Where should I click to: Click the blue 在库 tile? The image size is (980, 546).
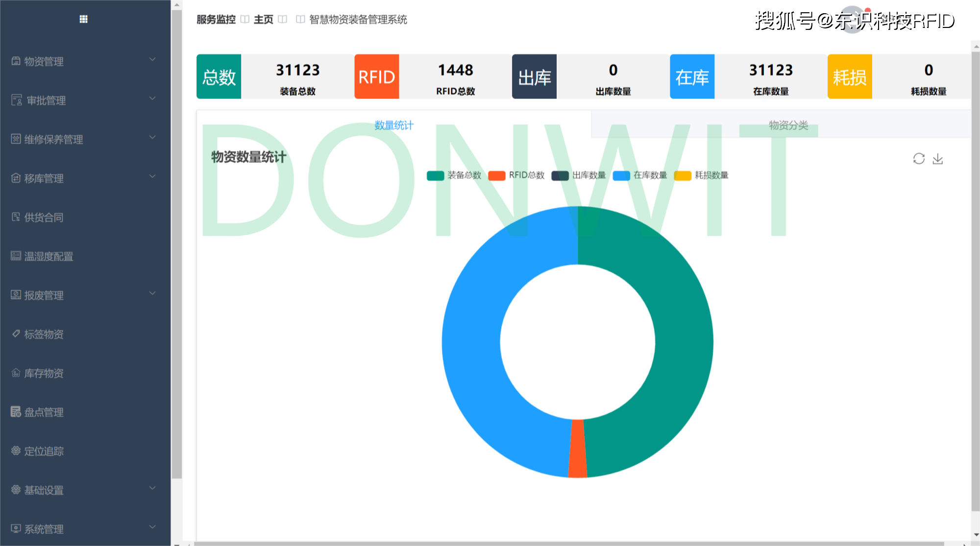click(692, 76)
